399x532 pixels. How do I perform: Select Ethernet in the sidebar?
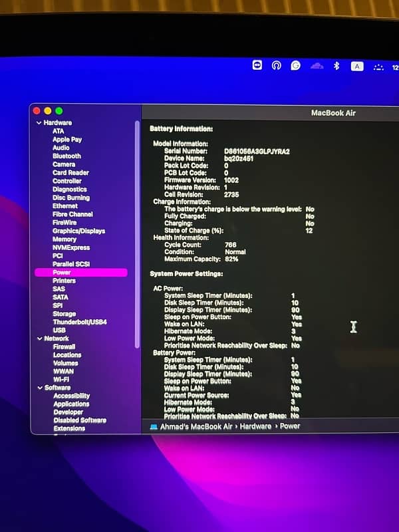click(x=65, y=206)
